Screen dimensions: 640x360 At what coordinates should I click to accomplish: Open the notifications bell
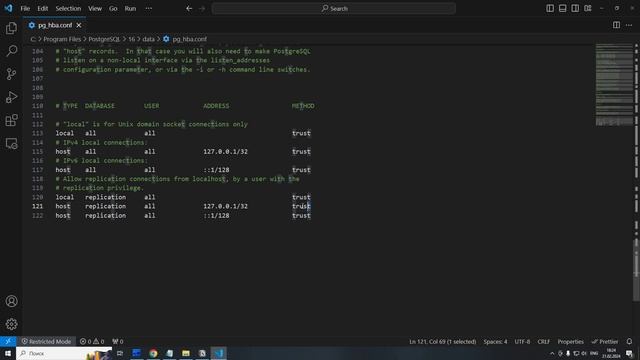coord(629,341)
